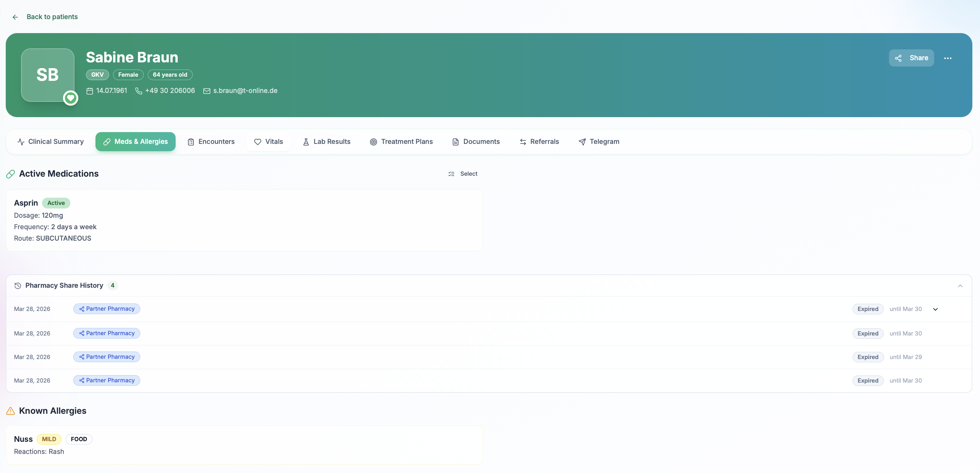Open the Referrals tab

pyautogui.click(x=539, y=142)
